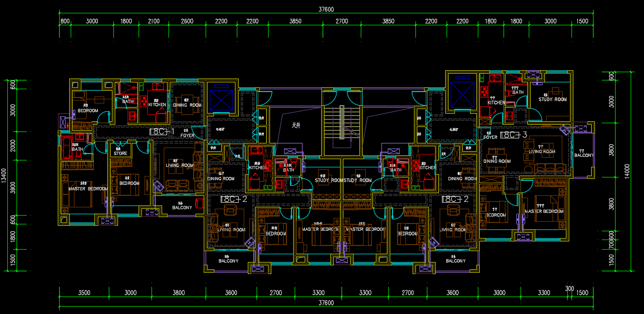Click BATH label in unit 18C-3
Viewport: 644px width, 314px height.
[x=518, y=92]
